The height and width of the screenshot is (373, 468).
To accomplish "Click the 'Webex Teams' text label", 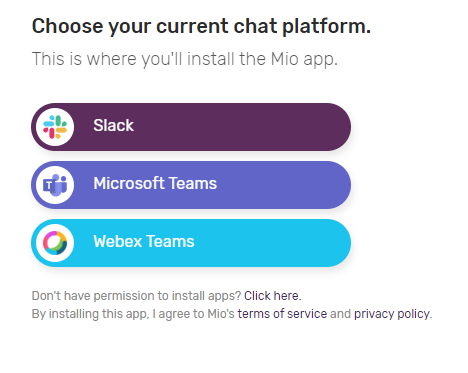I will tap(144, 242).
